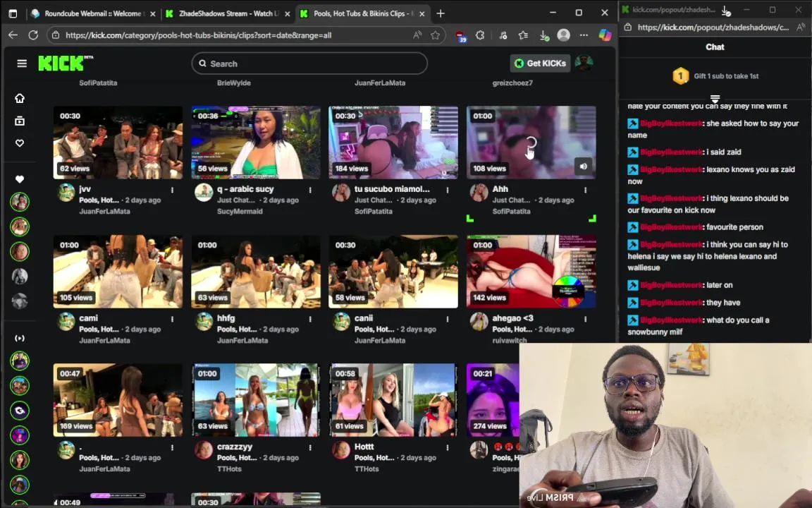Click the Gift 1 sub to take 1st banner
The image size is (812, 508).
point(715,76)
